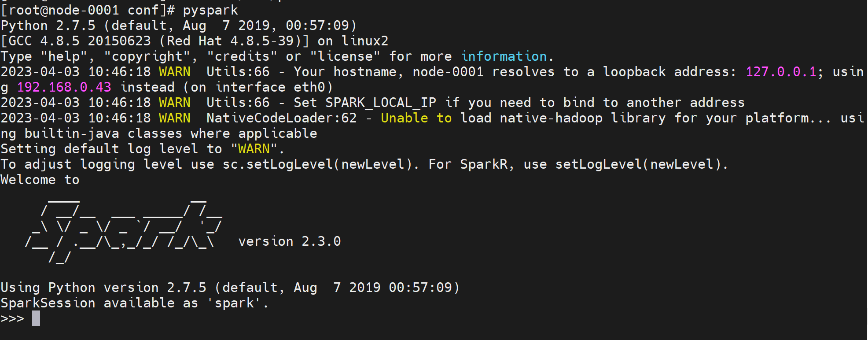Click "SparkSession available as 'spark'" text

point(134,303)
